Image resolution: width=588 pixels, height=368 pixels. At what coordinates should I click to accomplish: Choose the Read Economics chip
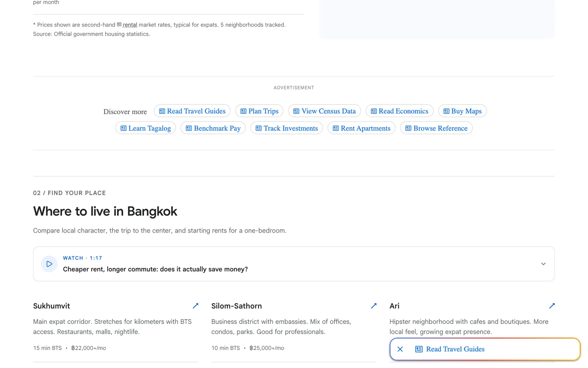coord(399,111)
